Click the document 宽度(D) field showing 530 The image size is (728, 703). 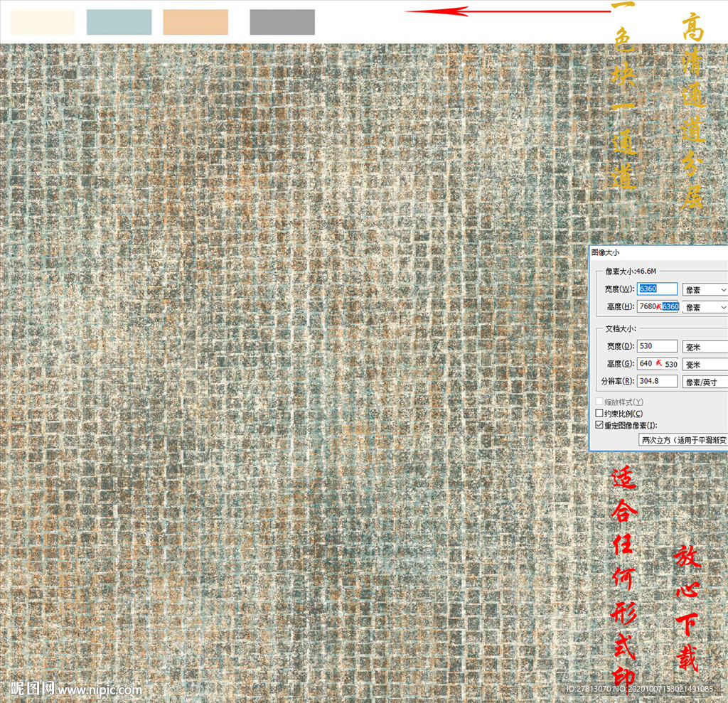[x=658, y=346]
